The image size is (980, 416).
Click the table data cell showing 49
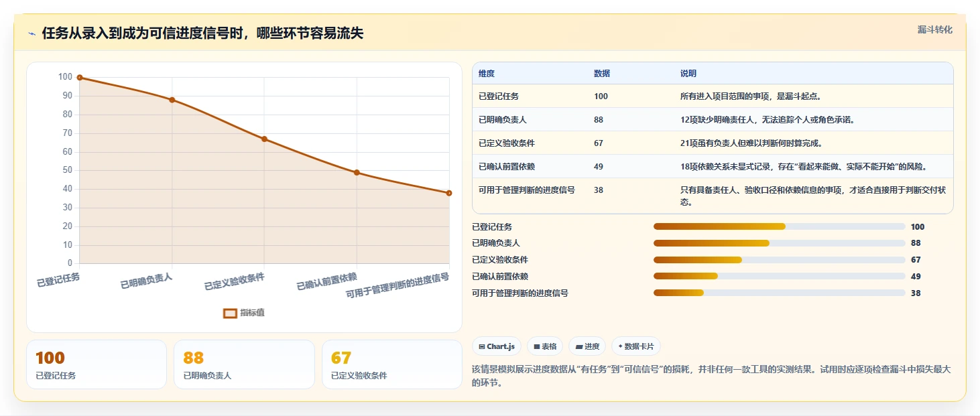pyautogui.click(x=599, y=166)
